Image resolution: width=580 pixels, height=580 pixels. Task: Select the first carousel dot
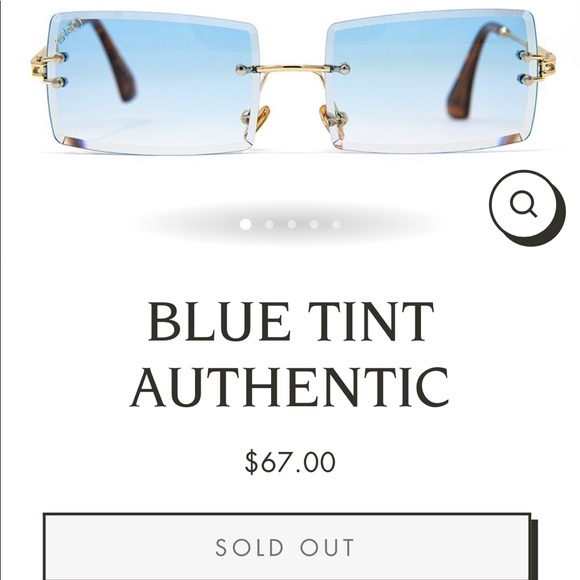[245, 224]
